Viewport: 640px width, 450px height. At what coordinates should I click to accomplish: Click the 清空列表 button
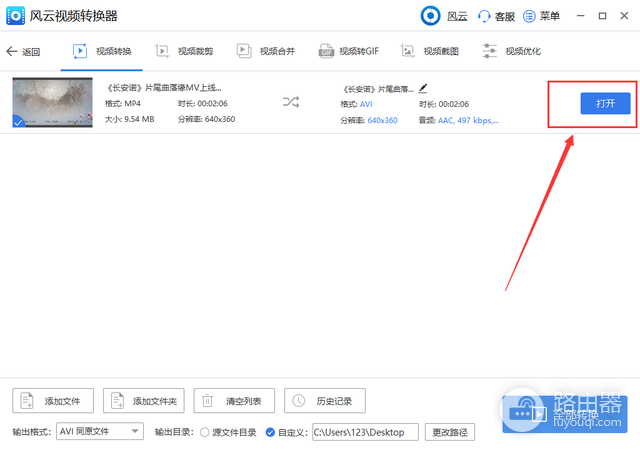click(x=234, y=401)
